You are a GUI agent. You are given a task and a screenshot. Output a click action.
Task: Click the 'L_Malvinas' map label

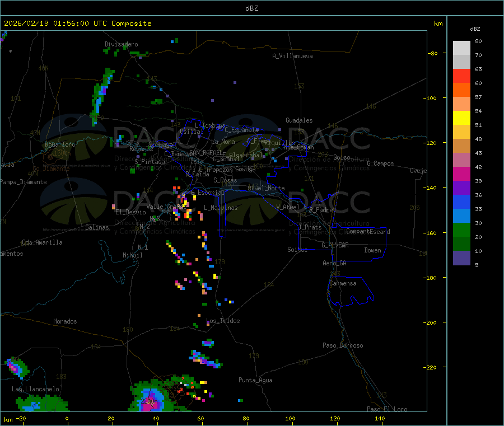(221, 208)
